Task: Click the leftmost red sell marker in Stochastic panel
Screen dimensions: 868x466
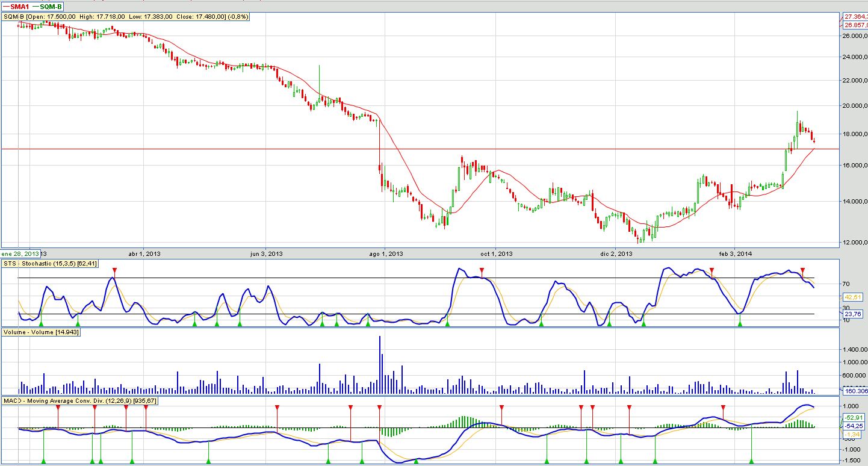Action: tap(114, 271)
